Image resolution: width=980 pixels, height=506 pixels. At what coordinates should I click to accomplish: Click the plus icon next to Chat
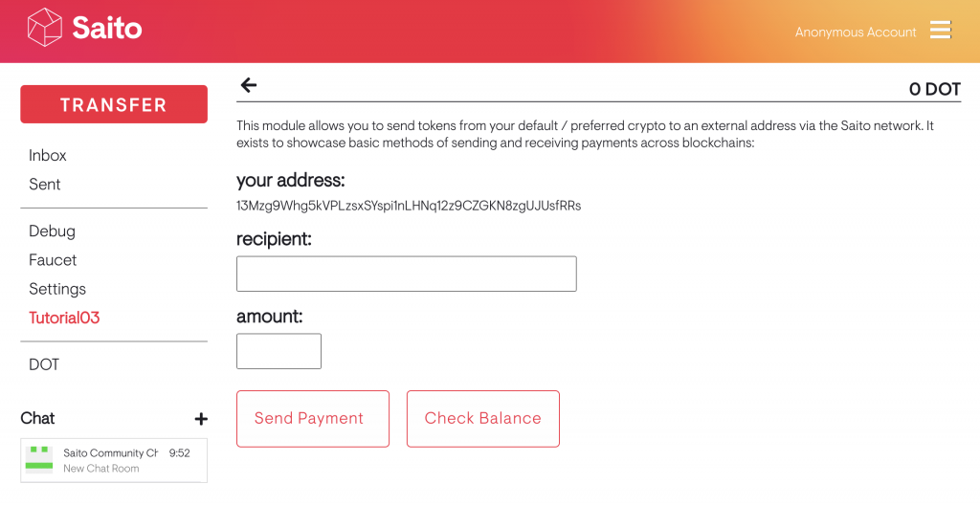(201, 419)
